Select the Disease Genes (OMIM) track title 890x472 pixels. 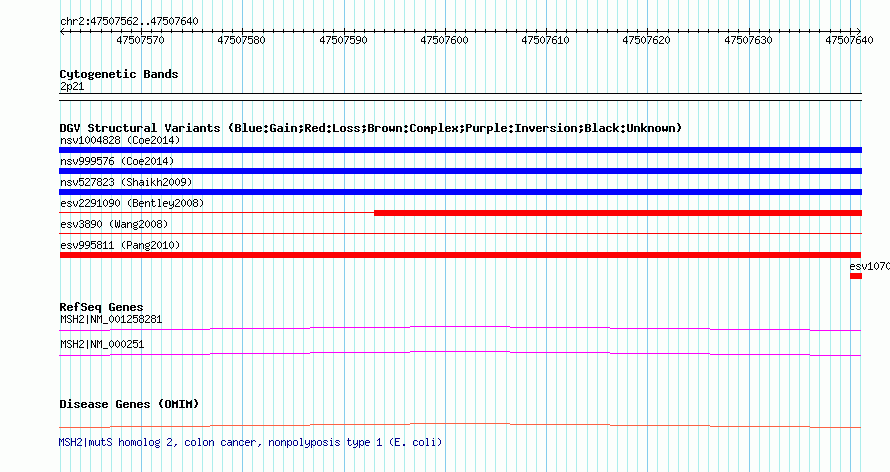click(129, 404)
